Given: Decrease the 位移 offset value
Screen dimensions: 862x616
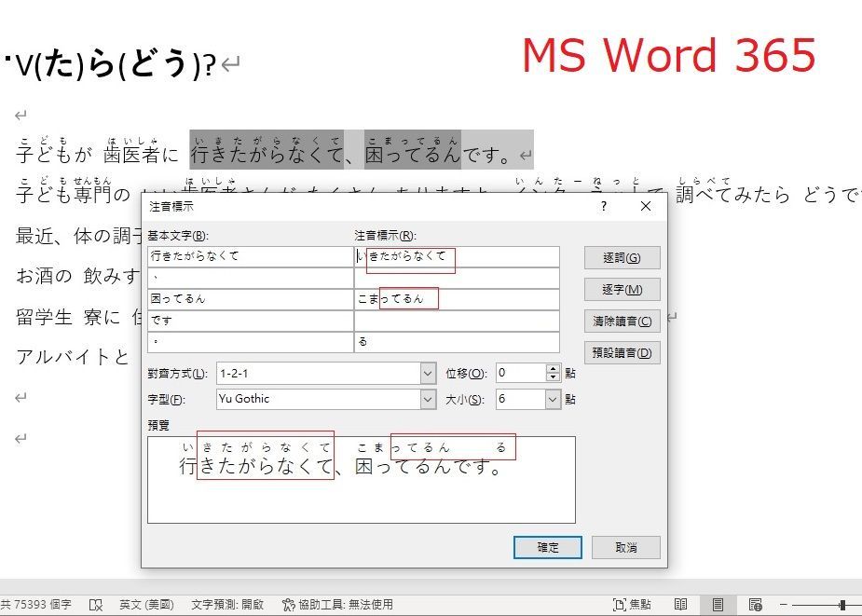Looking at the screenshot, I should (x=553, y=377).
